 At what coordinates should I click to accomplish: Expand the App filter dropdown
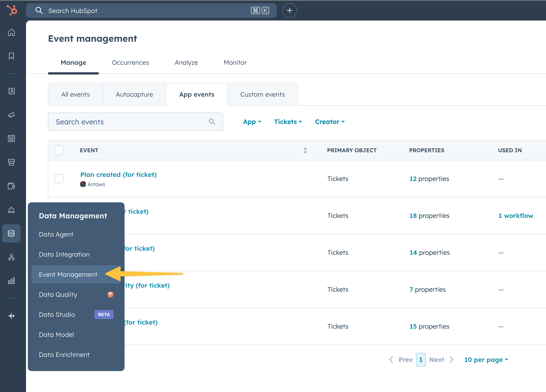pyautogui.click(x=252, y=122)
